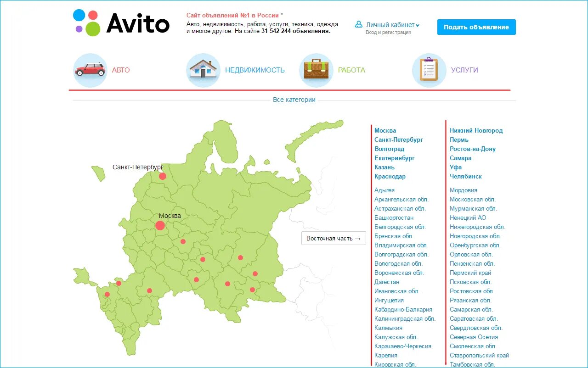Select the Москва dot on map
The width and height of the screenshot is (588, 368).
tap(160, 225)
